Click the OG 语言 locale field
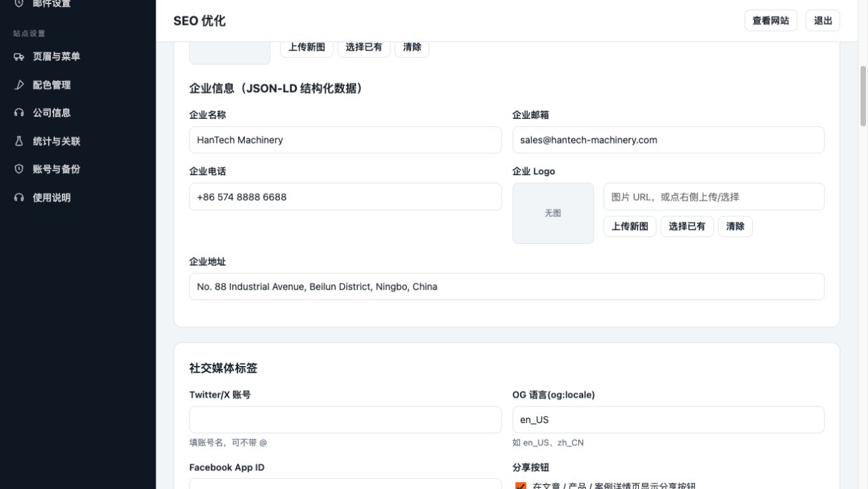Viewport: 868px width, 489px height. tap(668, 420)
